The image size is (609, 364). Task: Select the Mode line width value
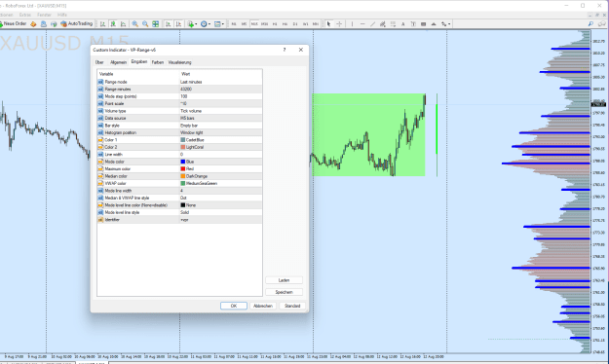[x=220, y=191]
